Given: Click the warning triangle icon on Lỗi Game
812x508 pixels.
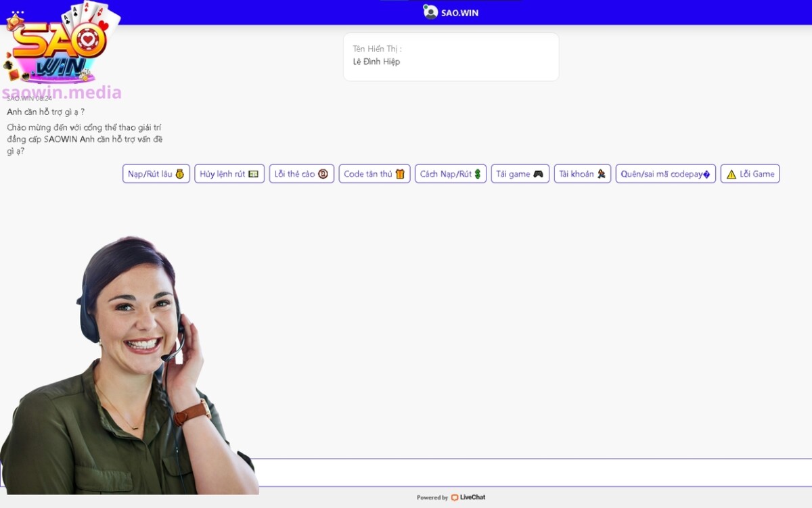Looking at the screenshot, I should click(x=731, y=173).
